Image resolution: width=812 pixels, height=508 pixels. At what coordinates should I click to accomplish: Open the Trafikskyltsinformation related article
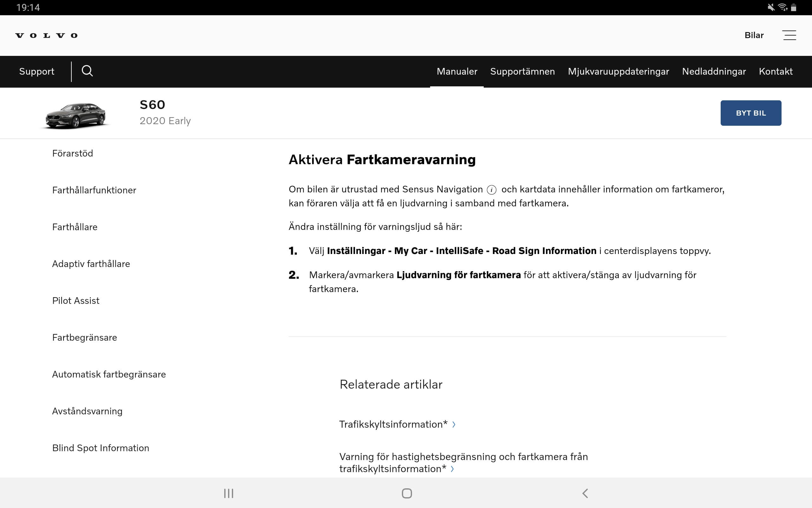coord(397,424)
